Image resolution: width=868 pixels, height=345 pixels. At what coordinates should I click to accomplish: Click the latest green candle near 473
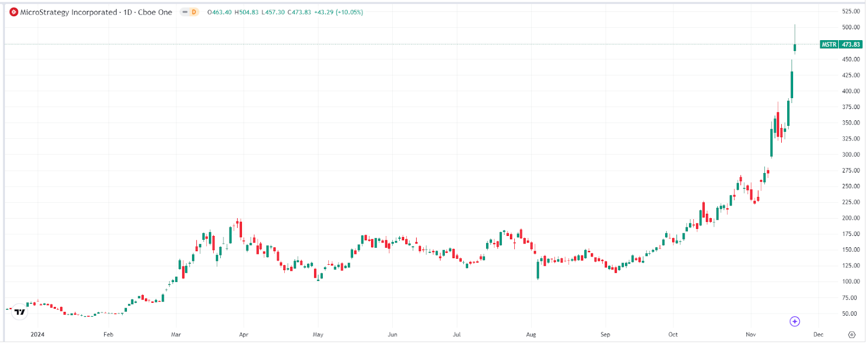[795, 48]
